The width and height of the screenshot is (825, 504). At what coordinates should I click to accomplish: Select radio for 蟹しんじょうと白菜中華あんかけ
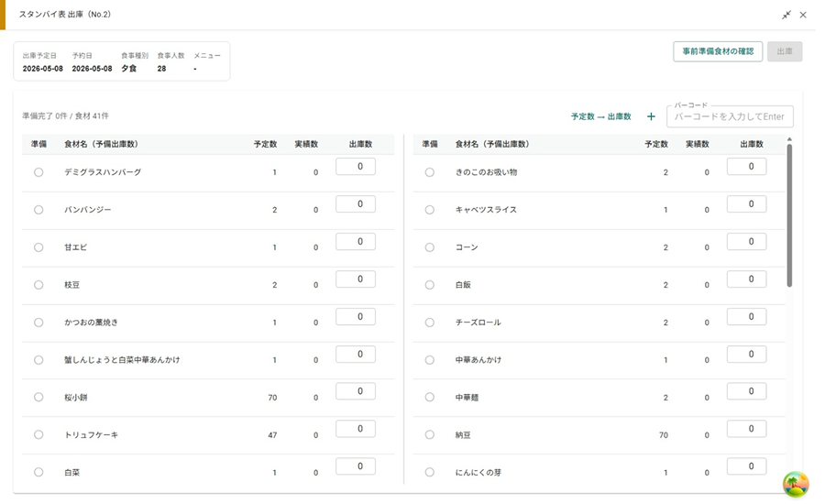pyautogui.click(x=38, y=360)
